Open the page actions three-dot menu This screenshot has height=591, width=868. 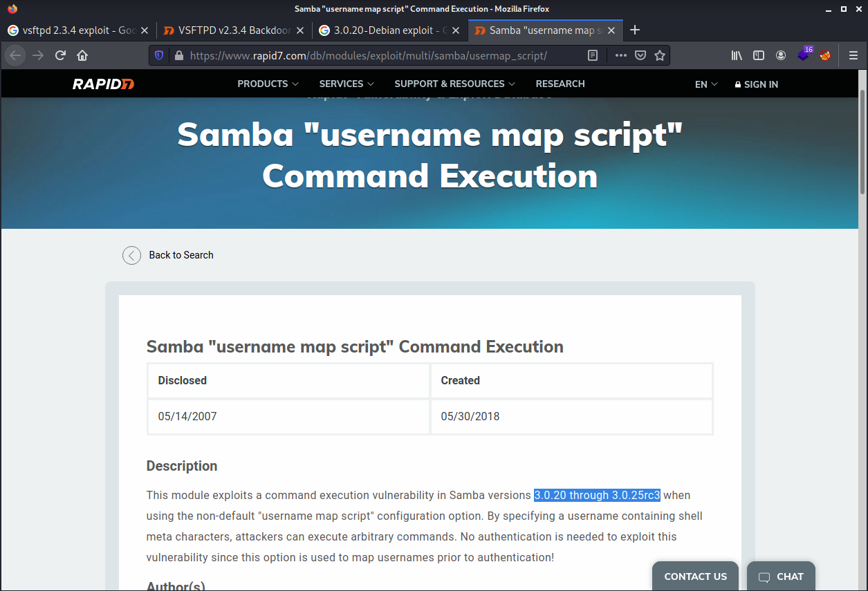click(x=621, y=55)
